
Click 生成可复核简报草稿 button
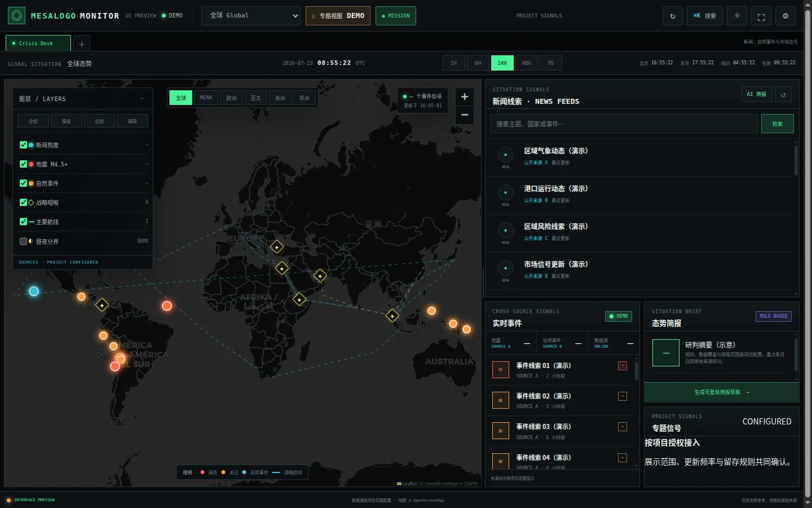click(722, 392)
